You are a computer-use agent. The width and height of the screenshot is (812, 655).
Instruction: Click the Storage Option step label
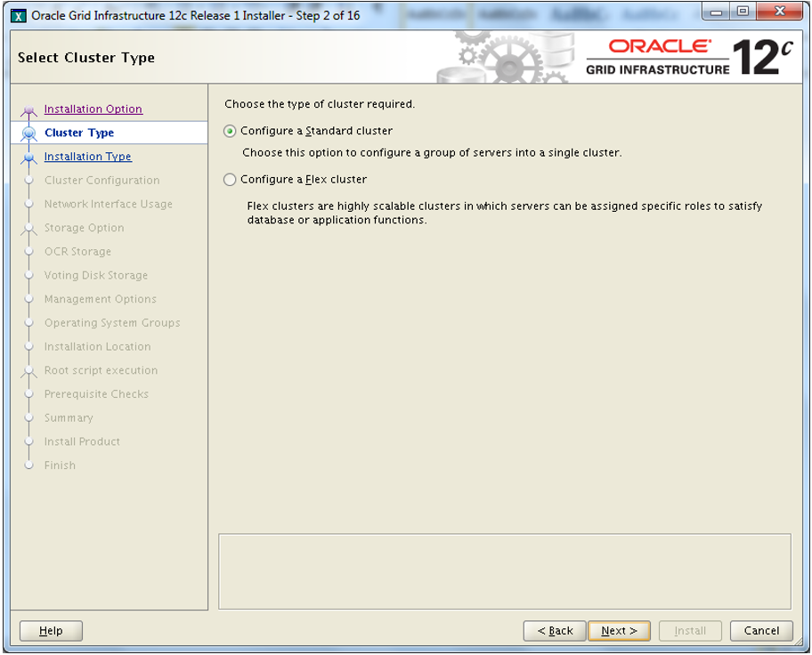[84, 228]
